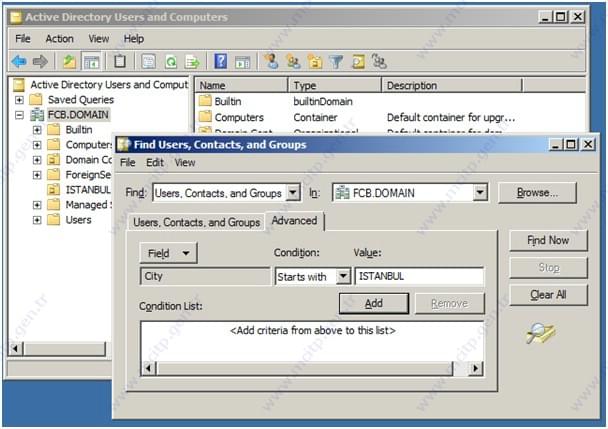This screenshot has height=429, width=608.
Task: Open the Find type dropdown
Action: coord(293,192)
